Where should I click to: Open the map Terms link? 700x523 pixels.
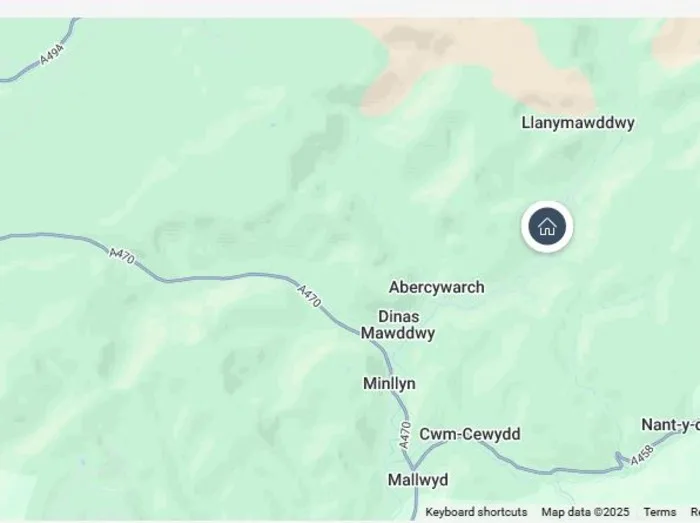click(x=659, y=512)
